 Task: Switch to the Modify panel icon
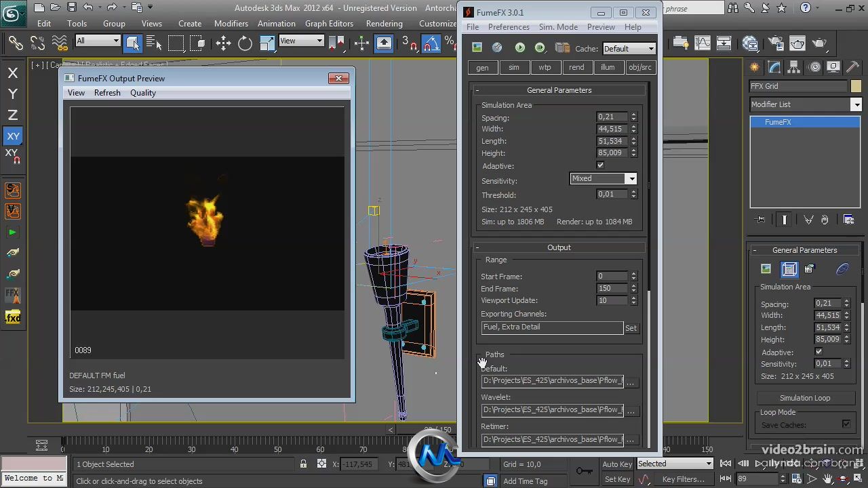774,66
